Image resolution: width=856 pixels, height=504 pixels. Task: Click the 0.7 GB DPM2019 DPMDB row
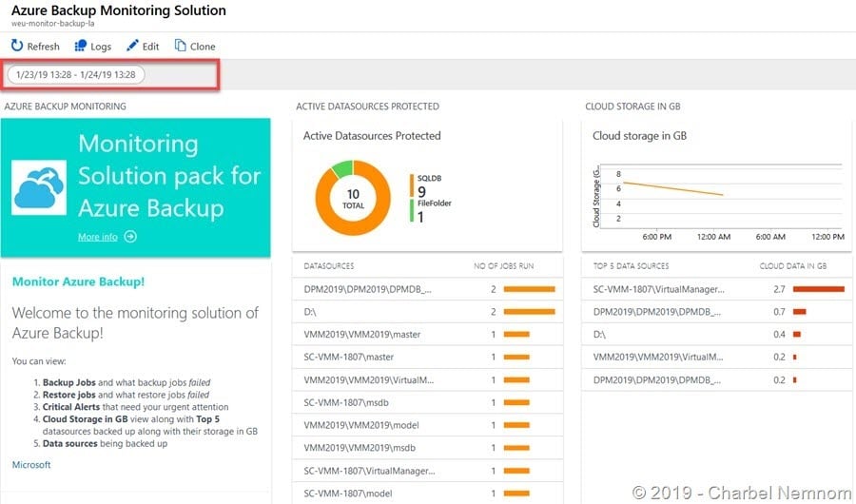717,312
